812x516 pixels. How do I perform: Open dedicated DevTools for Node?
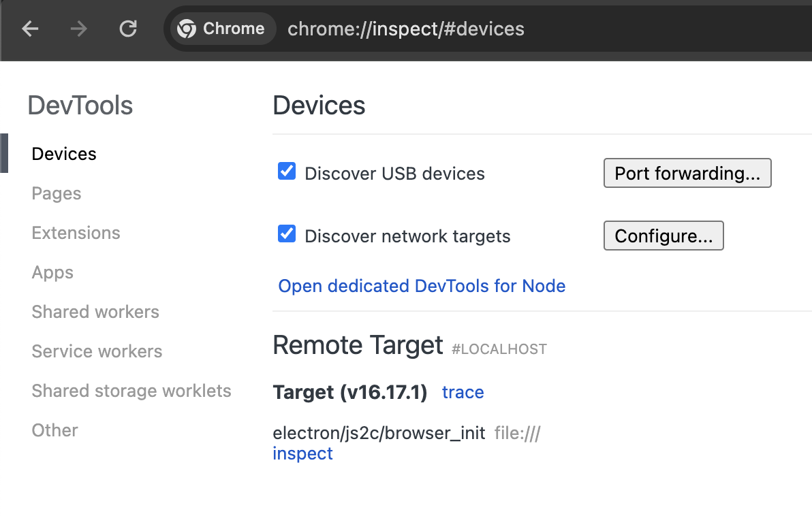tap(422, 286)
